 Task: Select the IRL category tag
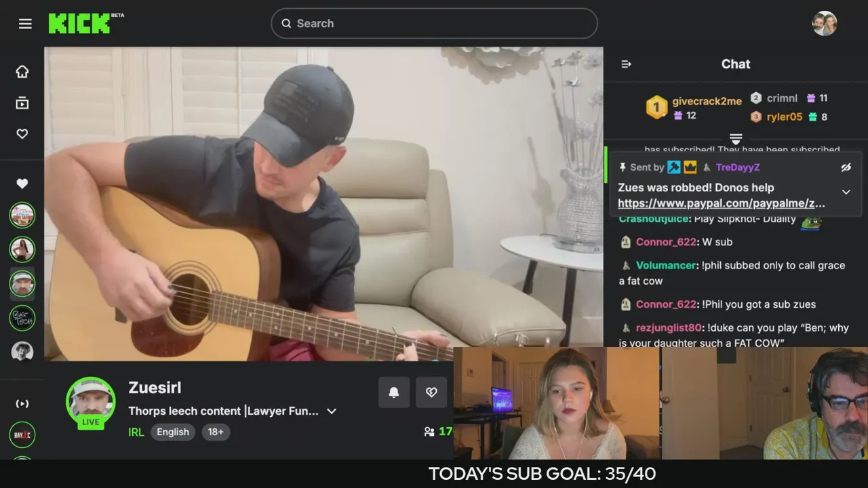tap(136, 432)
